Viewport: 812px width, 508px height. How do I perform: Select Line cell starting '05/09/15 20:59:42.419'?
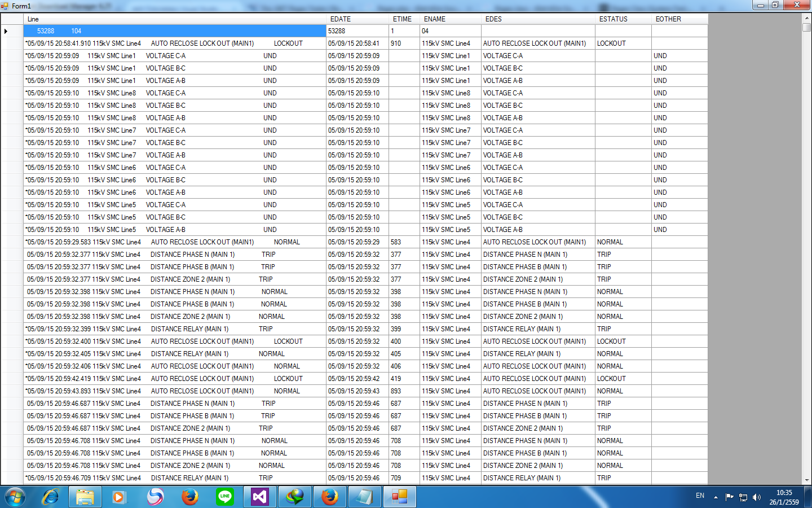tap(175, 379)
